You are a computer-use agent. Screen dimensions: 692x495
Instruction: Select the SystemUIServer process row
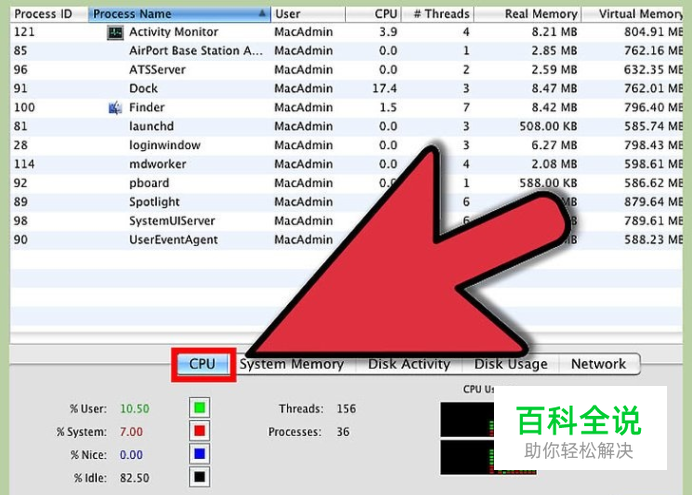tap(346, 221)
